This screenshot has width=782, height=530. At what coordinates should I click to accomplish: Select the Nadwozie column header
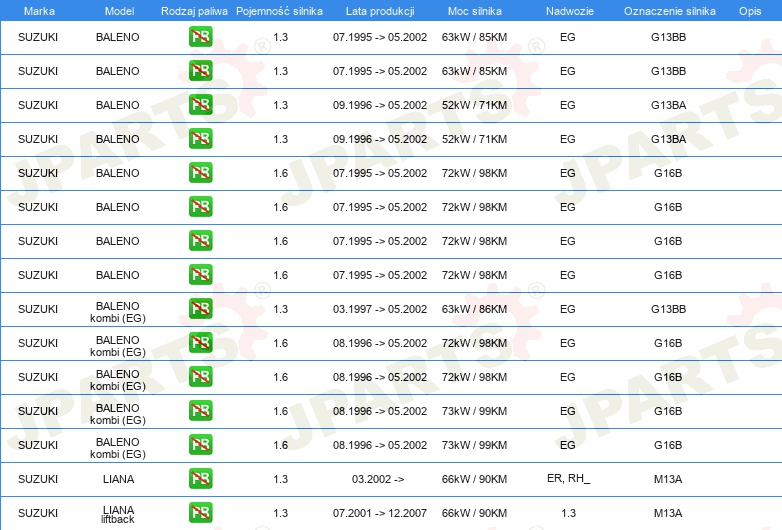570,11
